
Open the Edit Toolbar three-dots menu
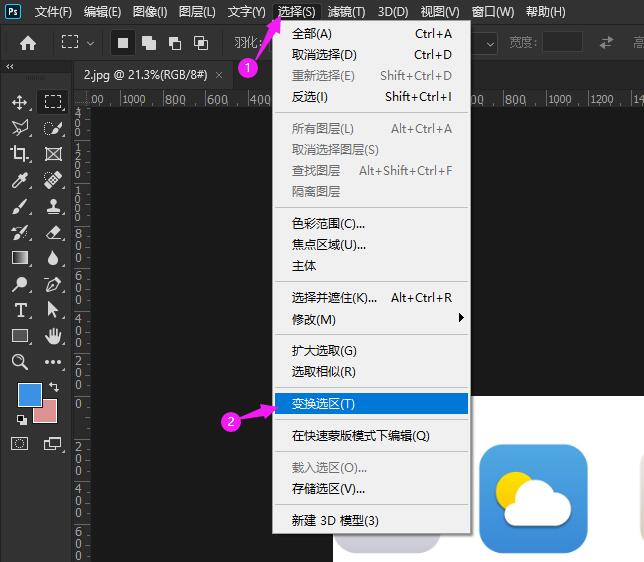point(53,362)
